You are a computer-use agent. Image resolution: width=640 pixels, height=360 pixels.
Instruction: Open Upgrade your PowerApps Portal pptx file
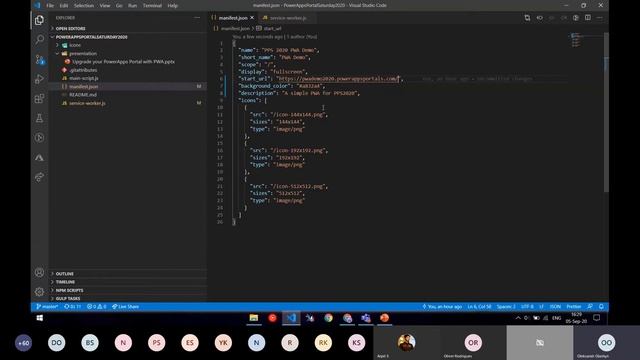coord(123,62)
